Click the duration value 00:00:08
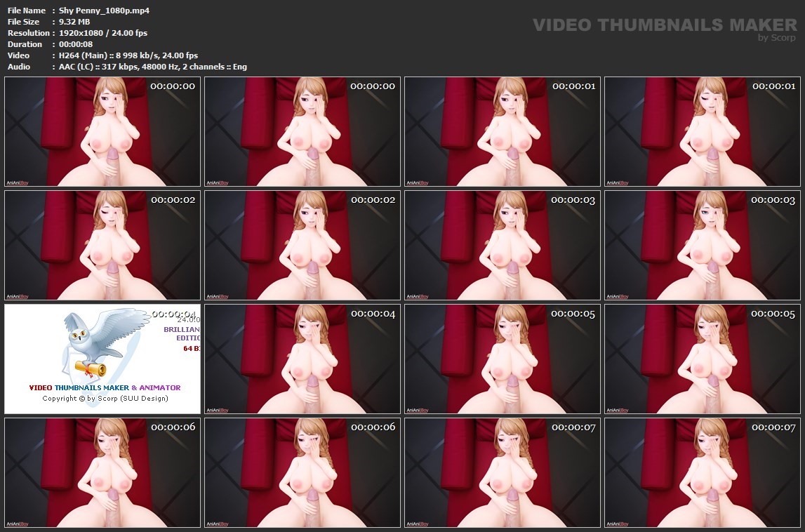 tap(77, 44)
